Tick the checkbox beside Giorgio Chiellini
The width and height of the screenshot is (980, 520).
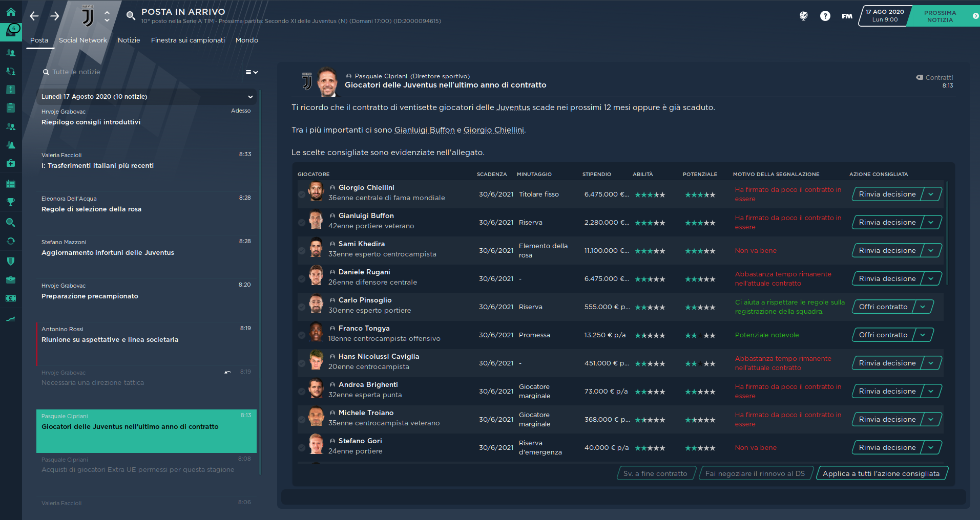click(302, 194)
